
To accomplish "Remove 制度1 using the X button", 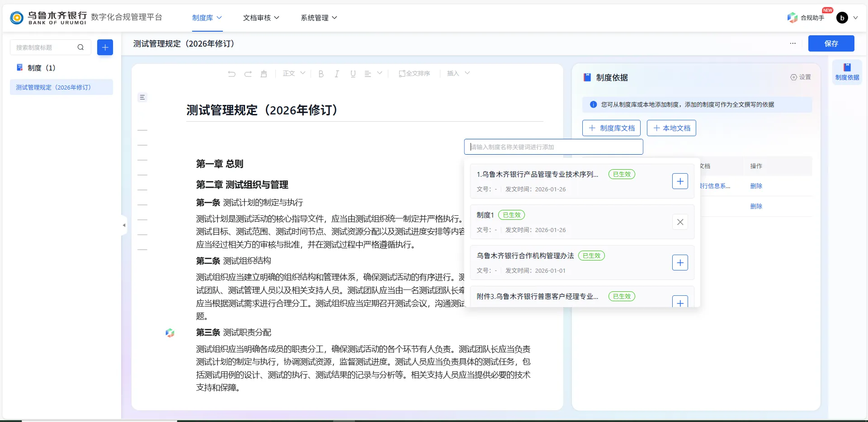I will (680, 222).
